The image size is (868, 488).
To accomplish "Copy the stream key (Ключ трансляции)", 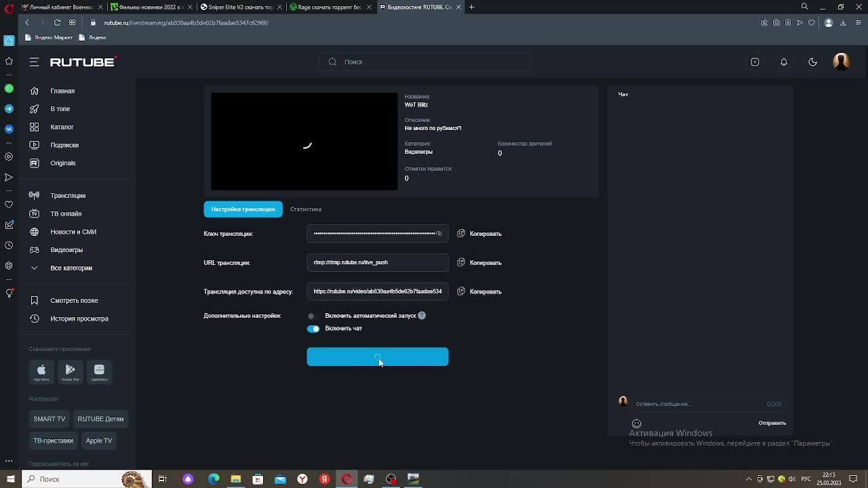I will click(479, 234).
